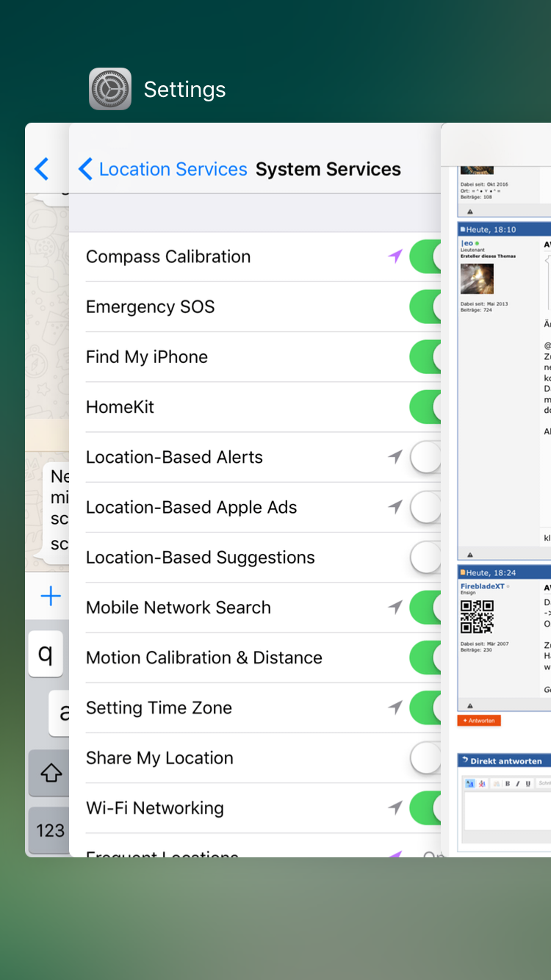The image size is (551, 980).
Task: Click the Direkt antworten arrow icon
Action: [465, 760]
